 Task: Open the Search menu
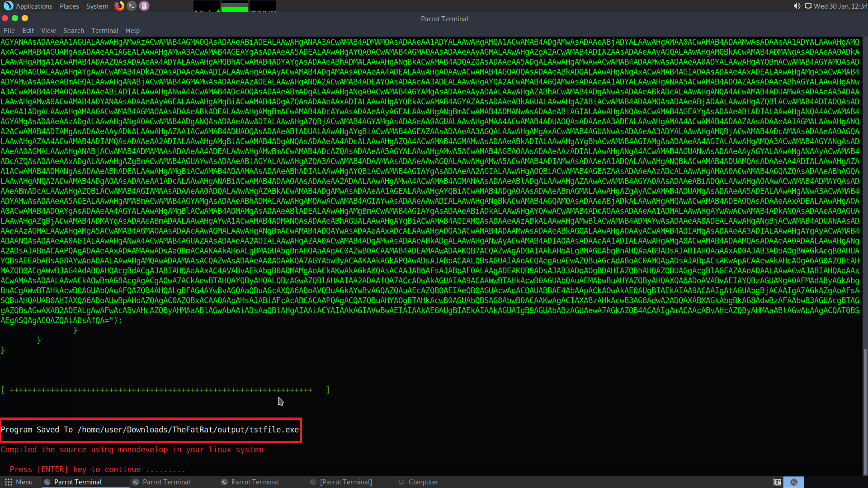click(x=73, y=30)
